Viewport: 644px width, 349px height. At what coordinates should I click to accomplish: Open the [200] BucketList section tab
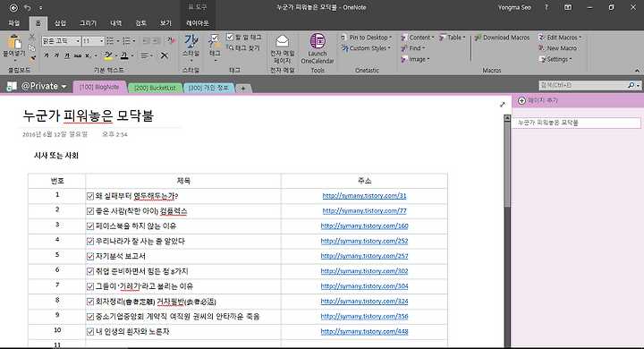click(x=155, y=88)
